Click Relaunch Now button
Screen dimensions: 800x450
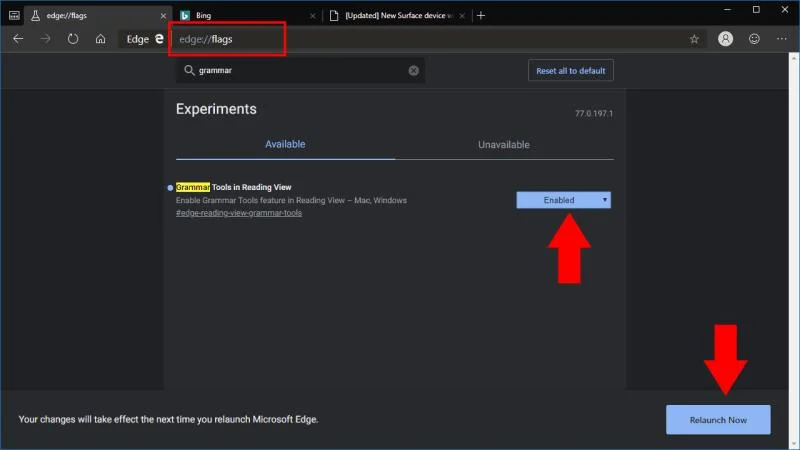pos(718,420)
